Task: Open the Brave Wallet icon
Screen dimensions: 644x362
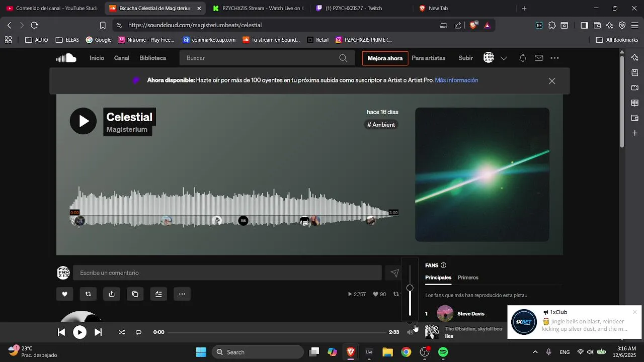Action: pos(597,25)
